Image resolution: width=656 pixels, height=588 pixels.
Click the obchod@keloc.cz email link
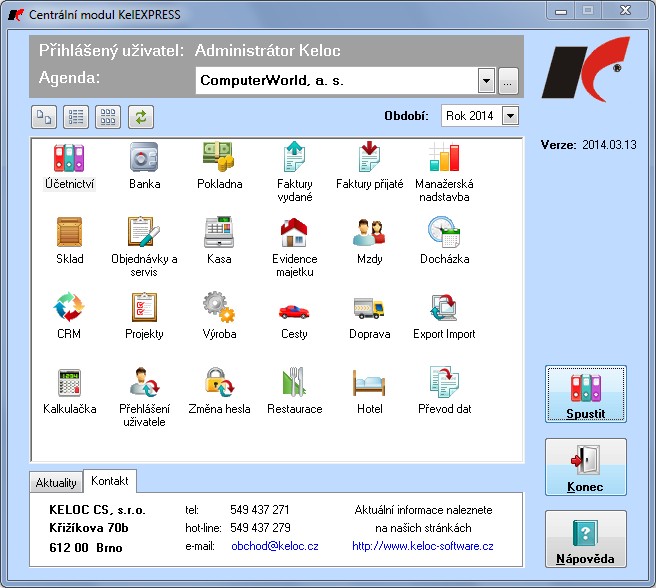[x=274, y=546]
